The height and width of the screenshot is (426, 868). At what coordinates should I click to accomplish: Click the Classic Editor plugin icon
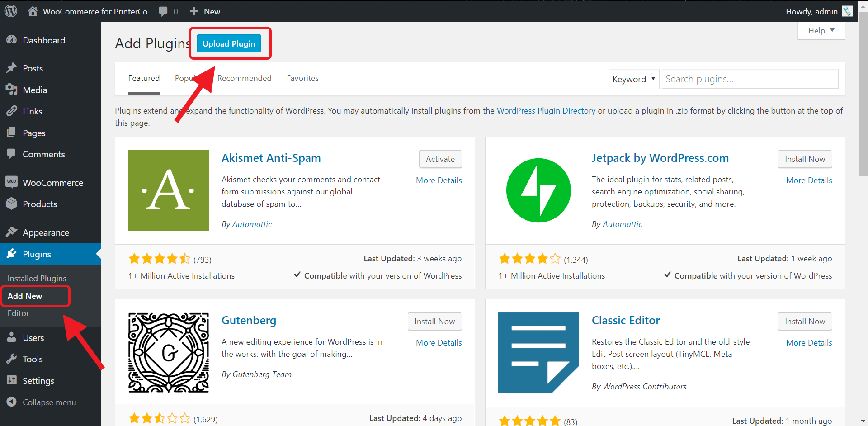[x=538, y=352]
